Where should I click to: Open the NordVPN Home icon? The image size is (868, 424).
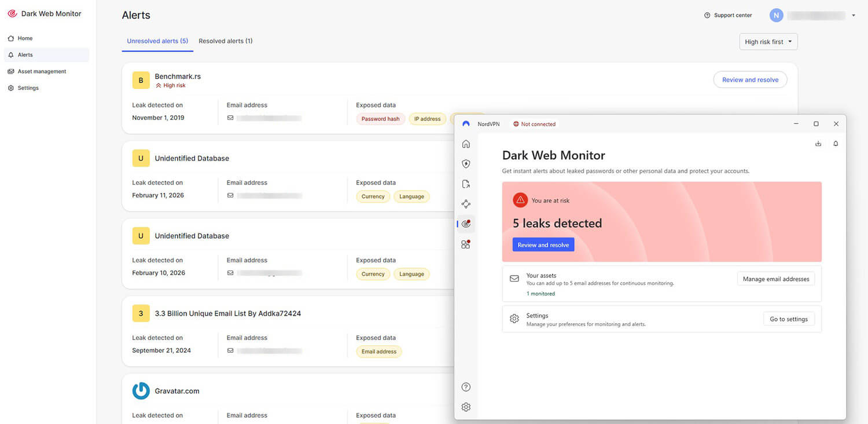pos(466,144)
